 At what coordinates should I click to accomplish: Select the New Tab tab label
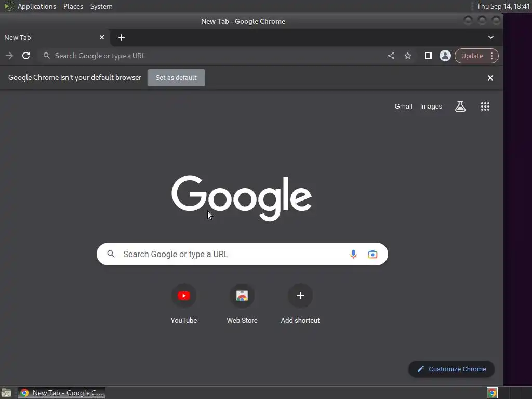coord(17,37)
